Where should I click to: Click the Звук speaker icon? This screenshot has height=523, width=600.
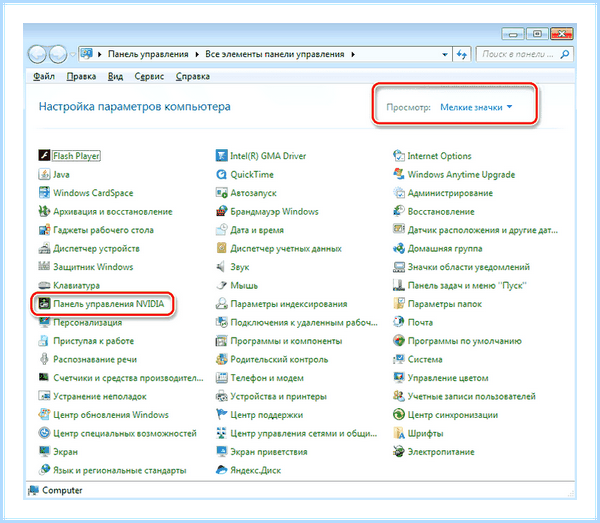tap(222, 267)
